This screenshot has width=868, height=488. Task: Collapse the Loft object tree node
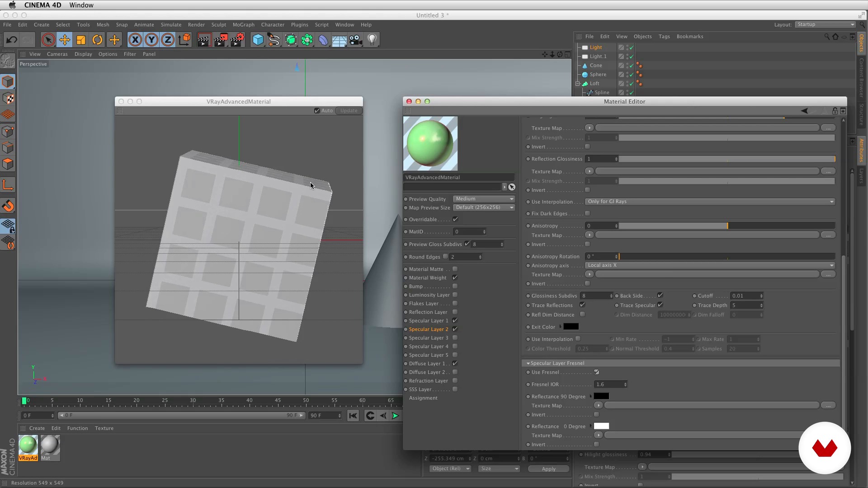click(578, 84)
